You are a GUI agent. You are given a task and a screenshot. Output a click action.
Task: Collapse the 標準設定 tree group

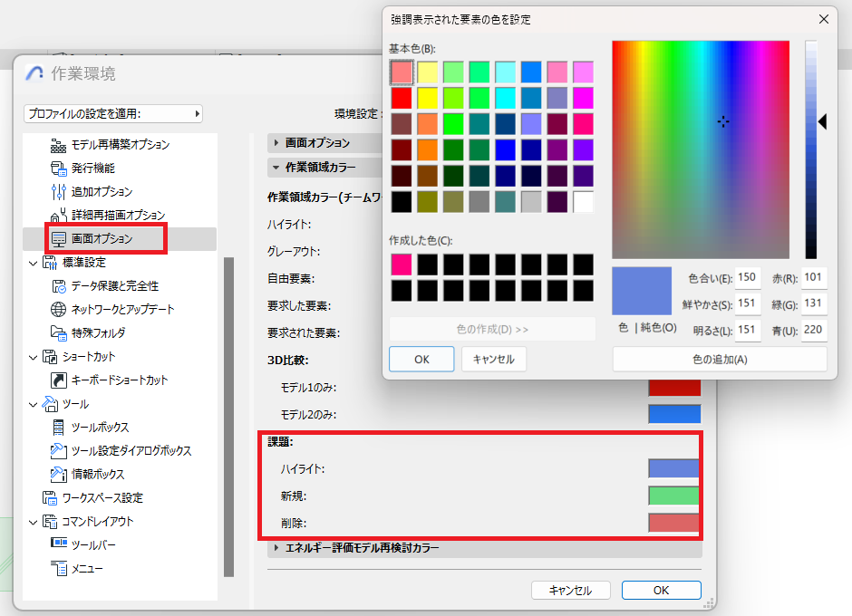pos(34,263)
